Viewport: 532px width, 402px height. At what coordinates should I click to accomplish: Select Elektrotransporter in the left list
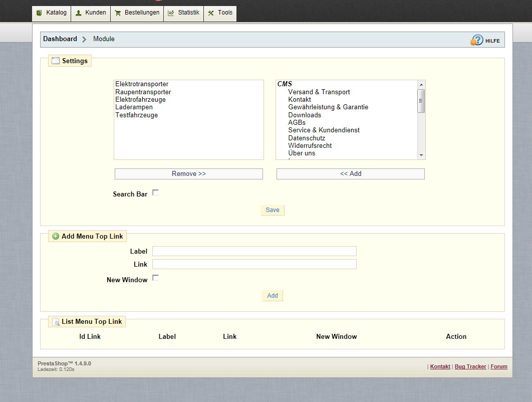(142, 84)
